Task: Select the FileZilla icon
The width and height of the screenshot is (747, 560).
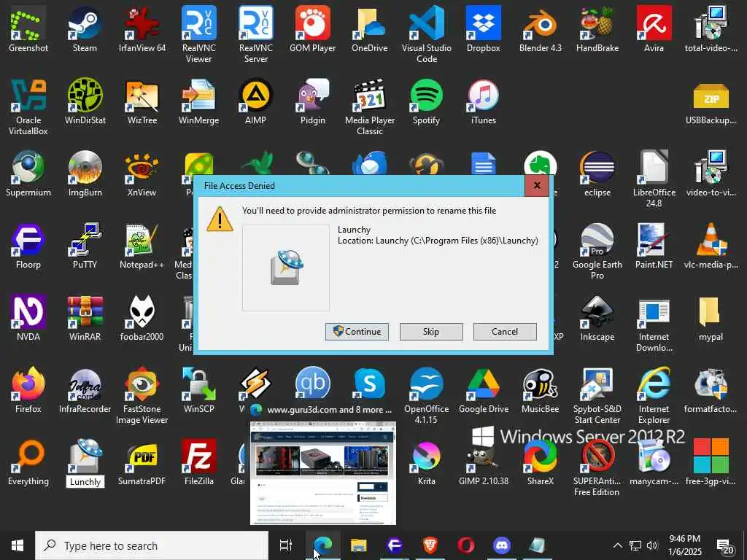Action: pos(198,462)
